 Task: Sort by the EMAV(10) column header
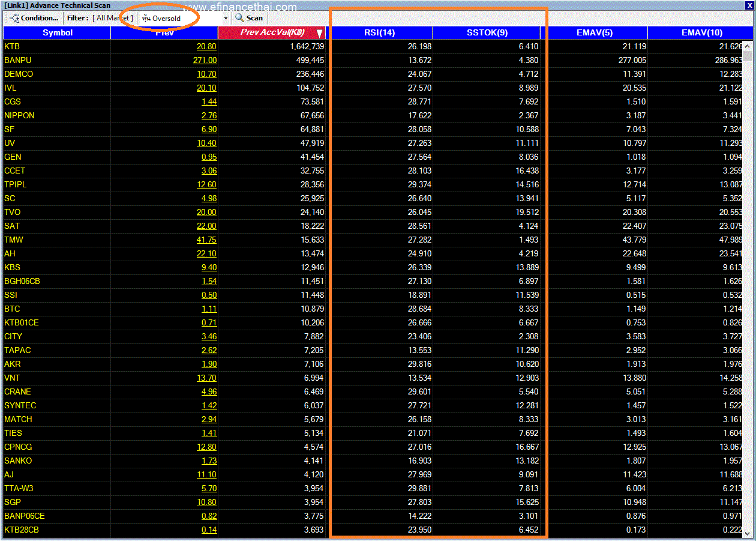click(701, 32)
